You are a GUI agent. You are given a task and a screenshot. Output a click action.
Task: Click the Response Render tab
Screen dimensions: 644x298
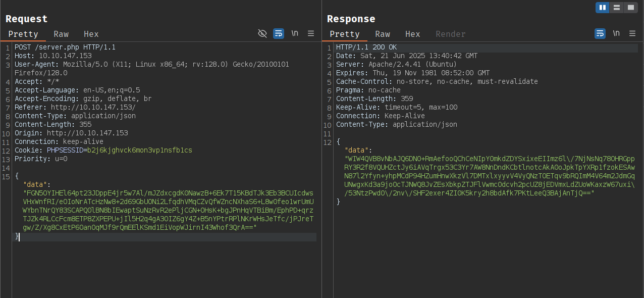pyautogui.click(x=451, y=34)
